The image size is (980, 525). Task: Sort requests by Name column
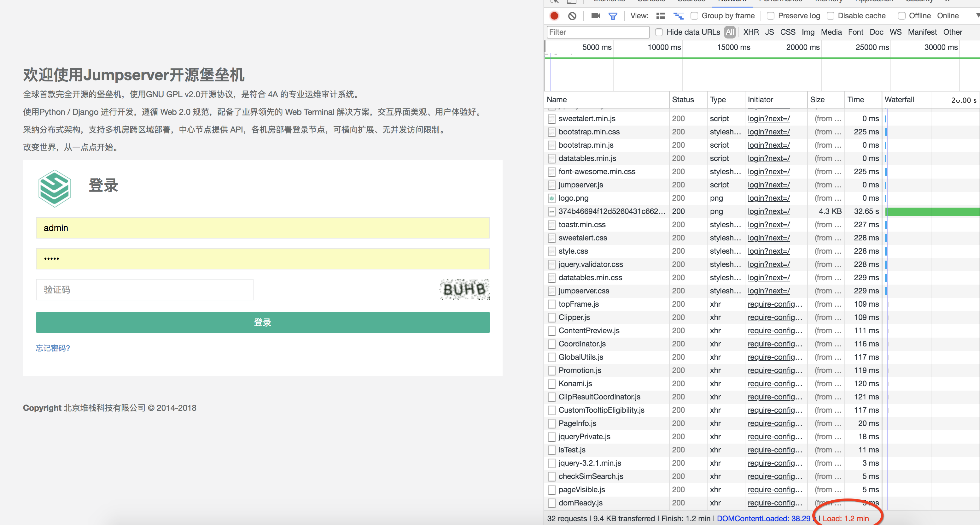606,99
